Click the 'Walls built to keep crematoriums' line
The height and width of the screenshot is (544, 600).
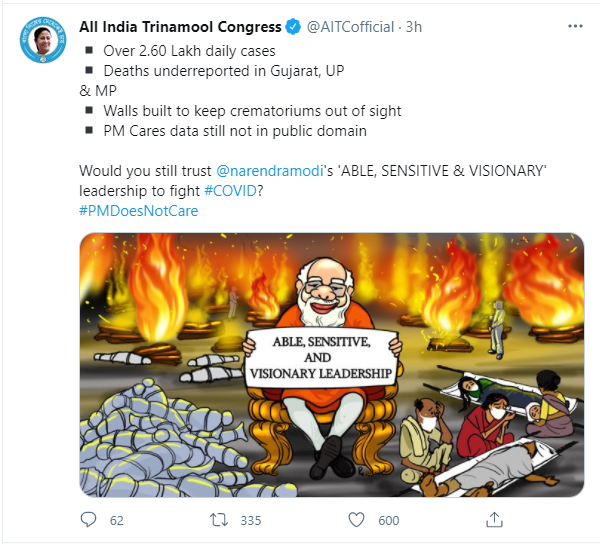click(251, 110)
